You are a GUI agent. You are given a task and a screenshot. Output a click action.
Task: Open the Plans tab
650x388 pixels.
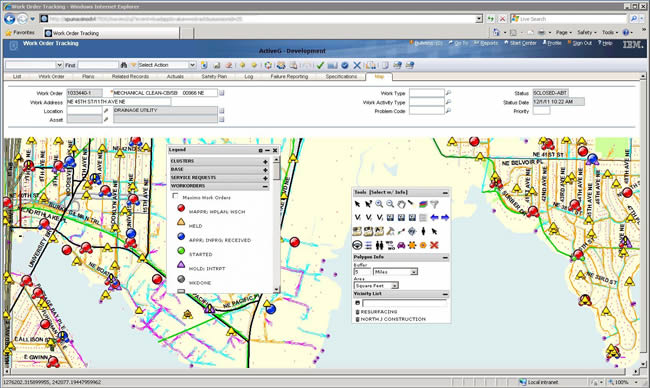coord(88,77)
